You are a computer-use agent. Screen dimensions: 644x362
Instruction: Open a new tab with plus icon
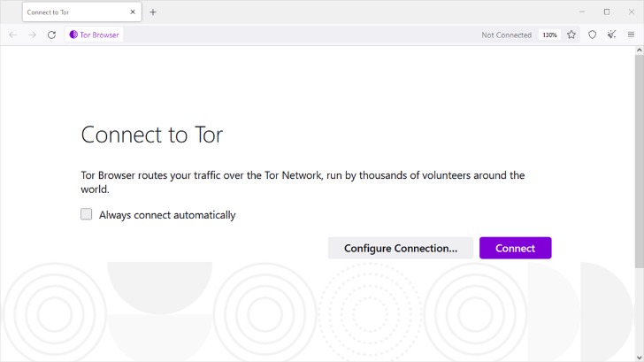pos(153,12)
